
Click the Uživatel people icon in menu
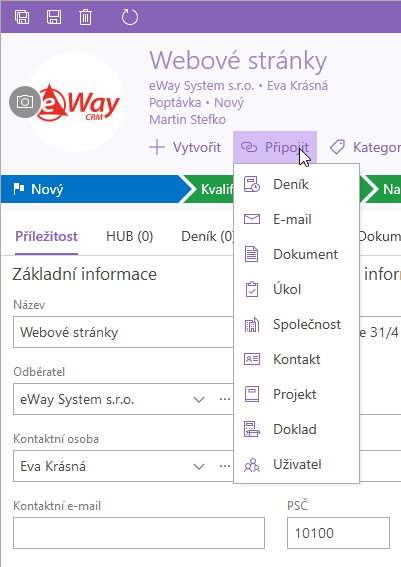252,465
